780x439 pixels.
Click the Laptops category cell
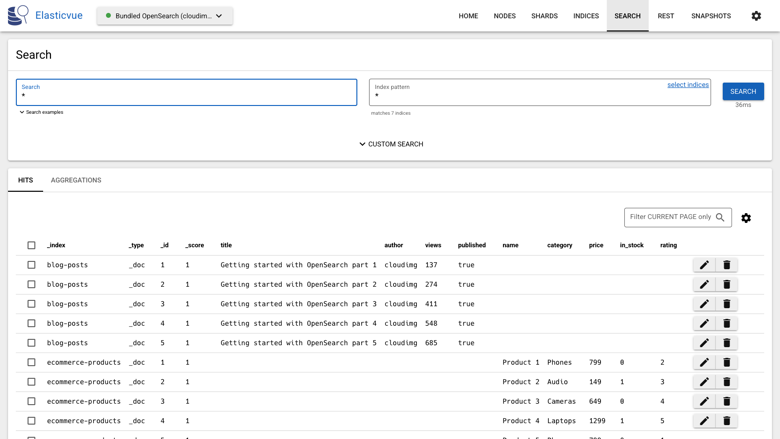pos(561,421)
